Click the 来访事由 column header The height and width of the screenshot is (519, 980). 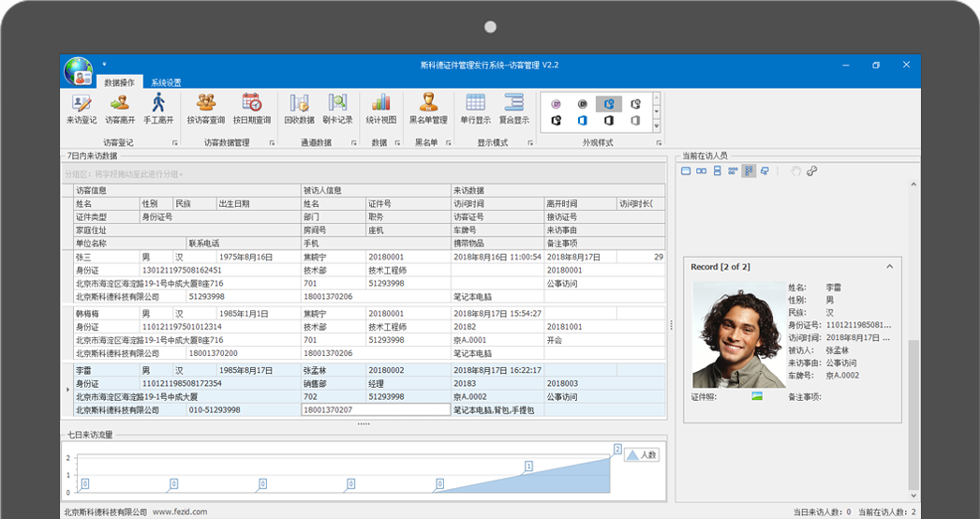point(604,230)
